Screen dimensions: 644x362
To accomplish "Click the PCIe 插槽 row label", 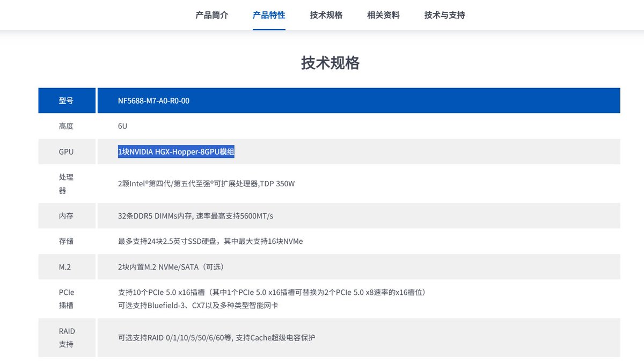I will pyautogui.click(x=67, y=299).
